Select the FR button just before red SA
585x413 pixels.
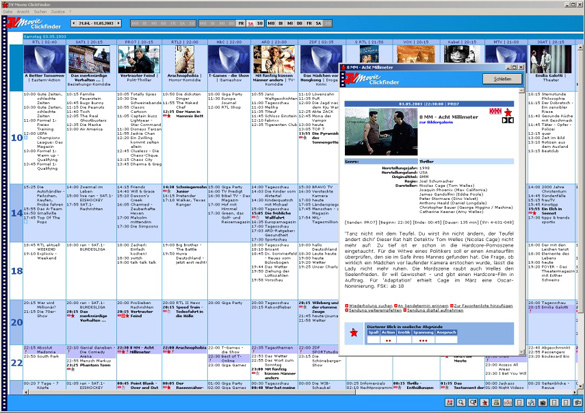click(241, 24)
